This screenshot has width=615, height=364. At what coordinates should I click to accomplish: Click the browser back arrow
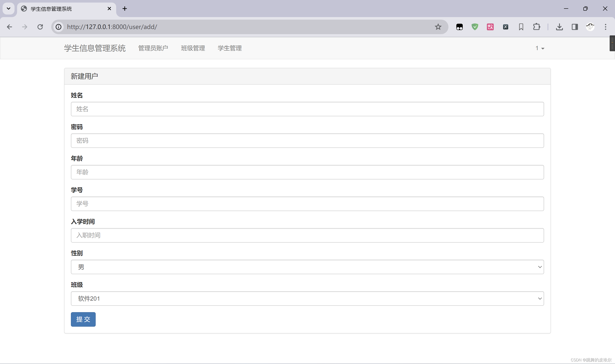9,27
